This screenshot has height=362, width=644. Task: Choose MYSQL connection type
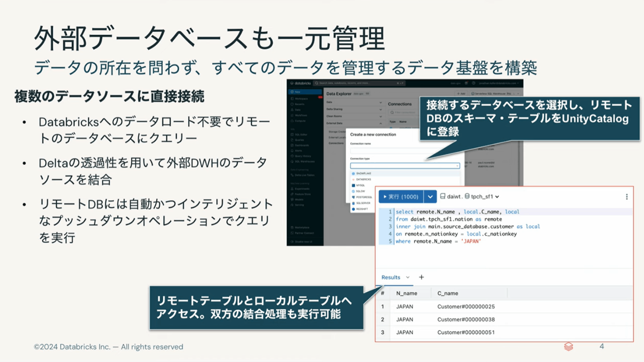pyautogui.click(x=361, y=185)
